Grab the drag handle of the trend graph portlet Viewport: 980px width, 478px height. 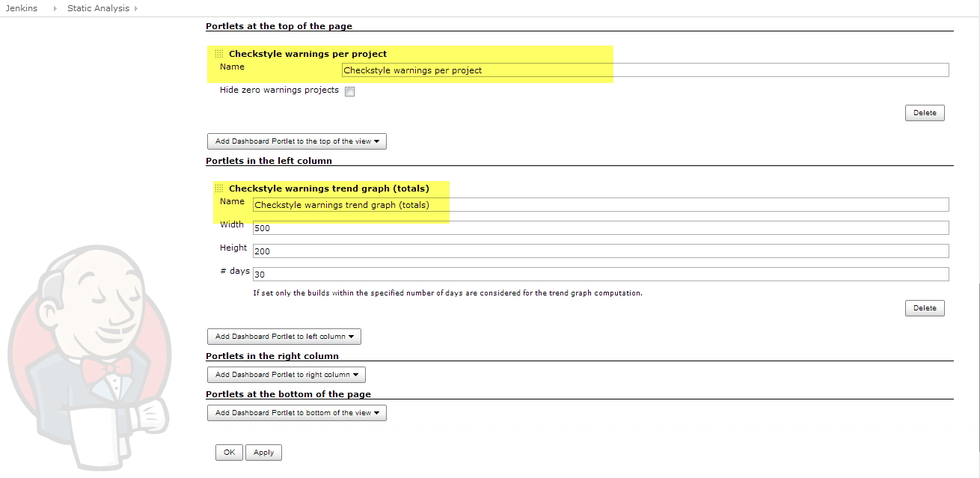click(218, 188)
